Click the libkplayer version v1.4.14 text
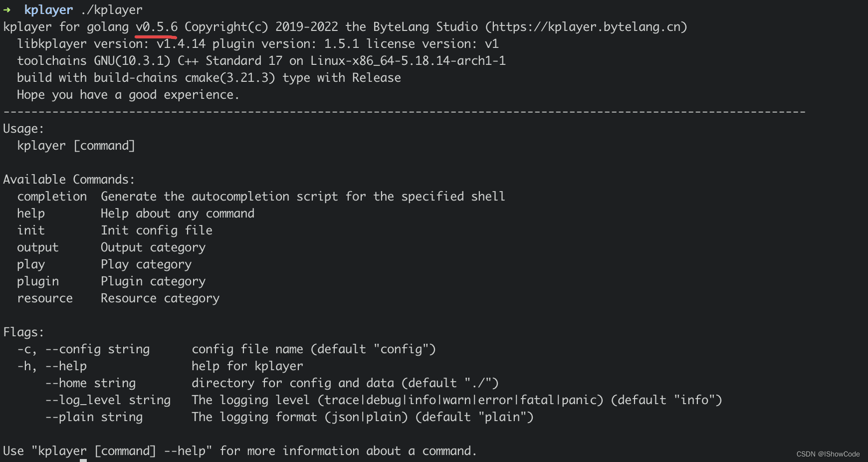The image size is (868, 462). click(181, 44)
